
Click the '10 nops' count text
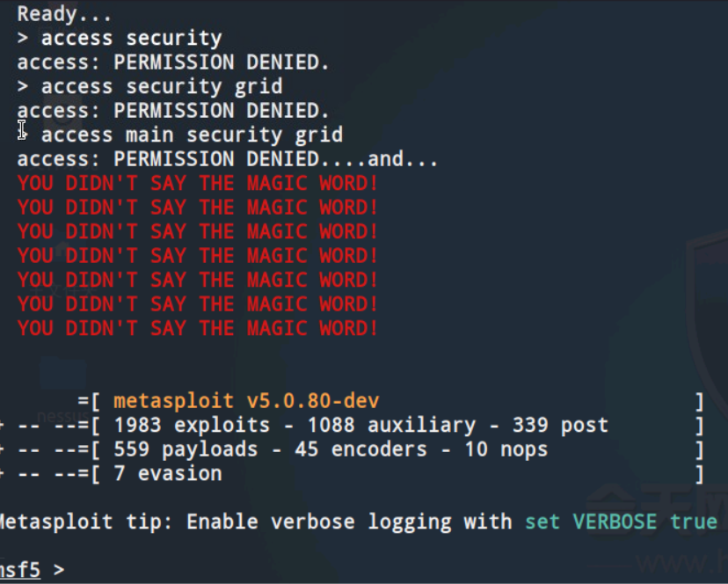505,449
